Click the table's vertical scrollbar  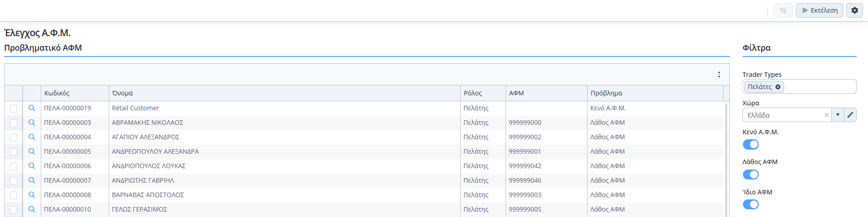click(x=726, y=158)
